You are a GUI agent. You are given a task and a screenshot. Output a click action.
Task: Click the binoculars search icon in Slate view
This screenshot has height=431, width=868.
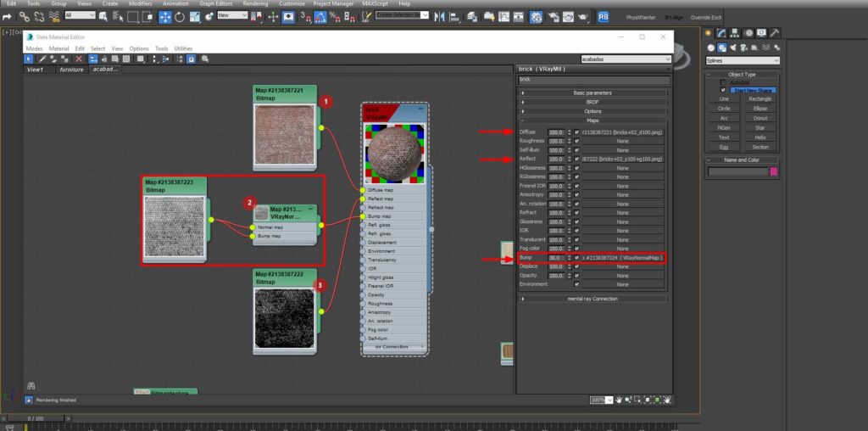click(x=31, y=385)
